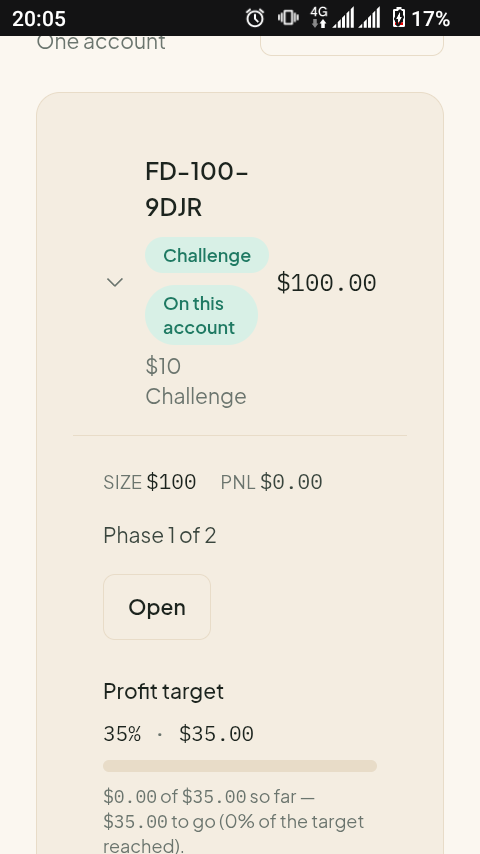Tap the battery charging icon
480x854 pixels.
399,17
